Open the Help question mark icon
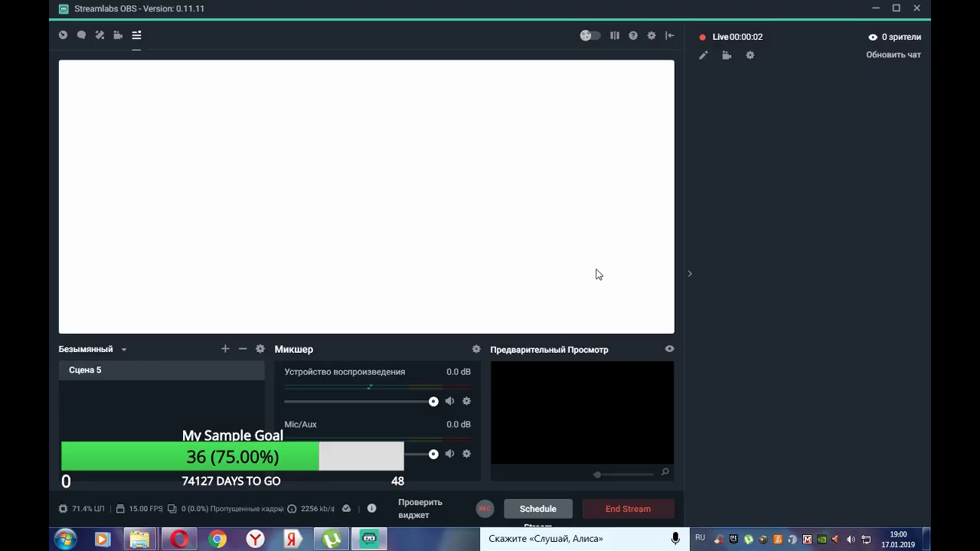 click(x=633, y=35)
